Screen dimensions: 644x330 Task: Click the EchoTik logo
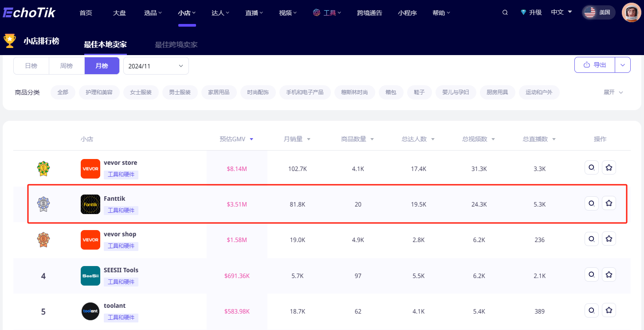(x=29, y=12)
